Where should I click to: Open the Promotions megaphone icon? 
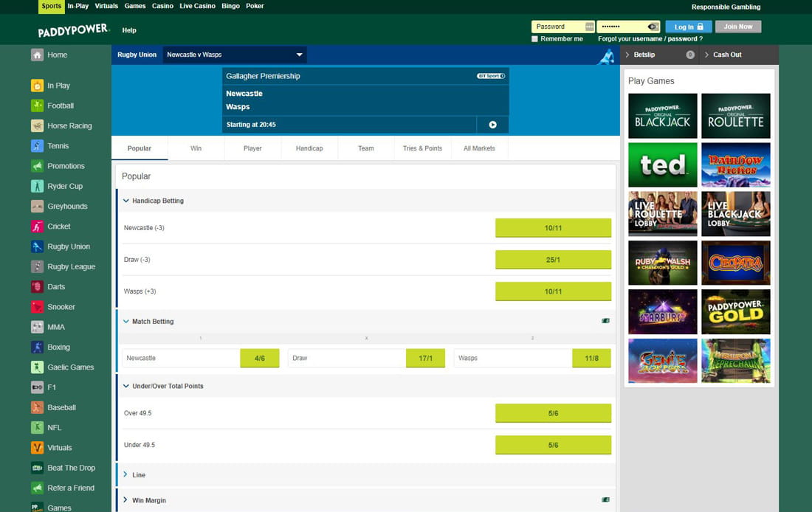[38, 166]
